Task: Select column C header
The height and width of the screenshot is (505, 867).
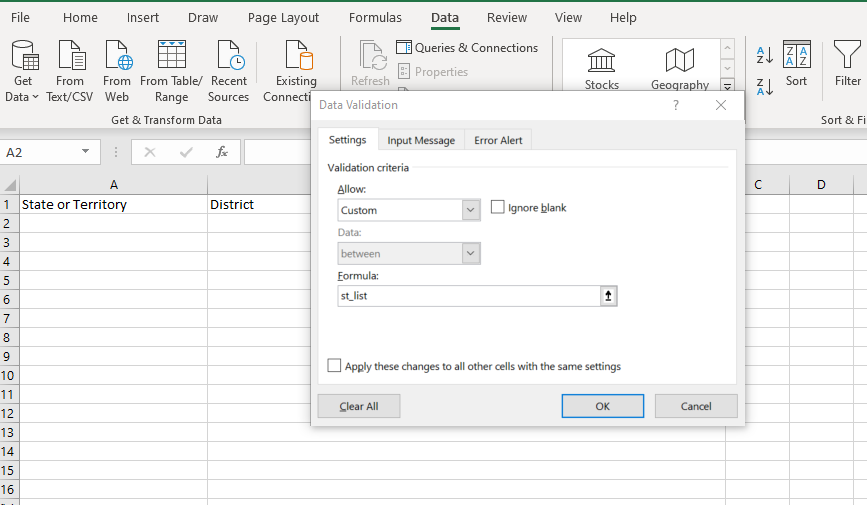Action: pos(758,185)
